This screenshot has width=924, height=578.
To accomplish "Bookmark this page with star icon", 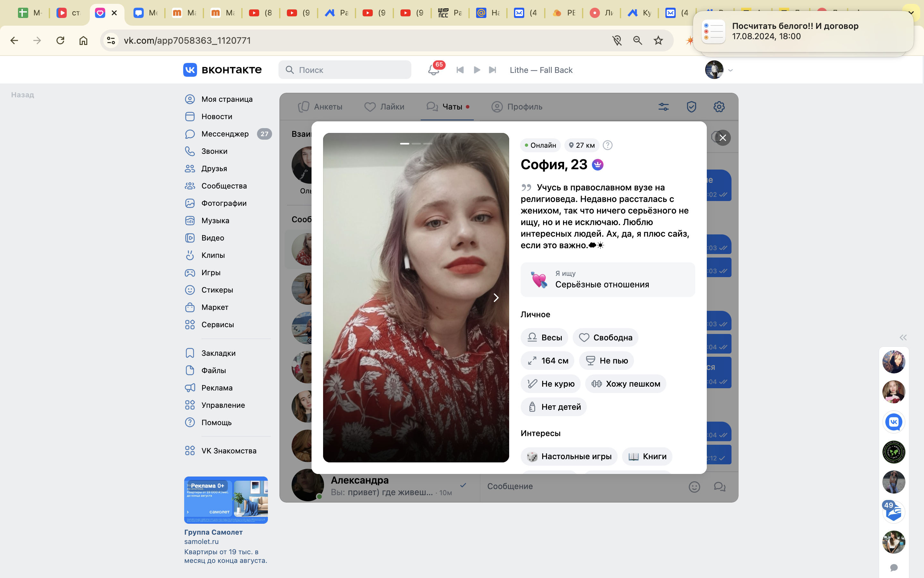I will tap(658, 40).
